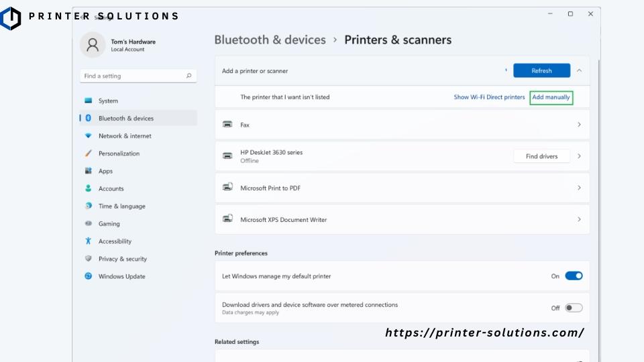
Task: Click the Microsoft Print to PDF icon
Action: [227, 187]
